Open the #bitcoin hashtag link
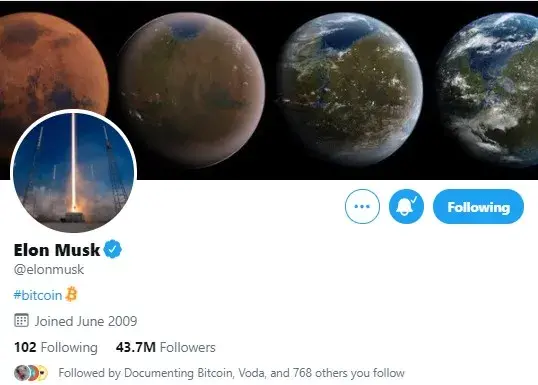 click(x=38, y=295)
